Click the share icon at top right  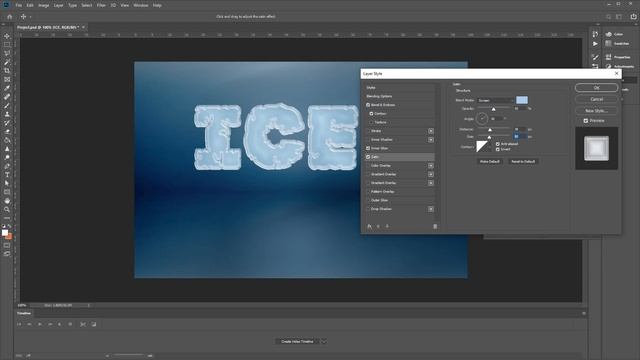pos(633,17)
